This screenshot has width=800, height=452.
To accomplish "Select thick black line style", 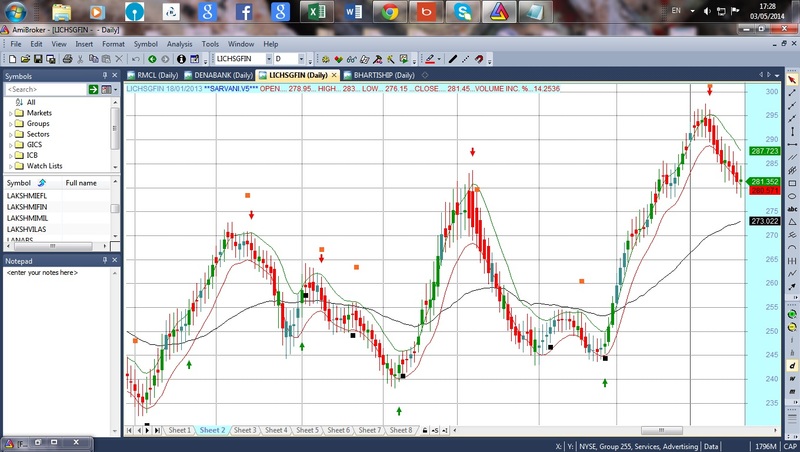I will [x=453, y=59].
